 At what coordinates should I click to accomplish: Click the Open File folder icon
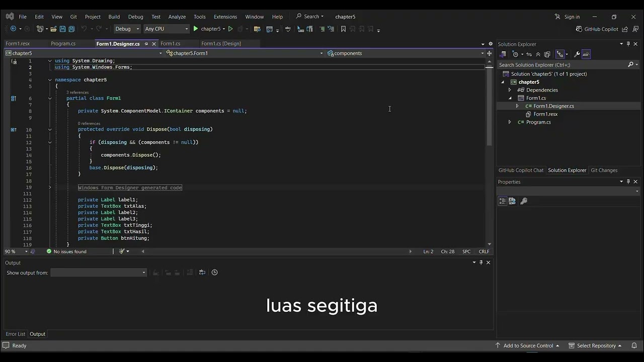53,29
